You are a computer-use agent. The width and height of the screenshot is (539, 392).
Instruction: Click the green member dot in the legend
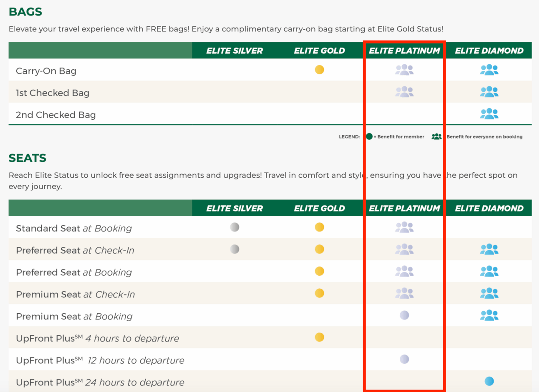coord(369,136)
